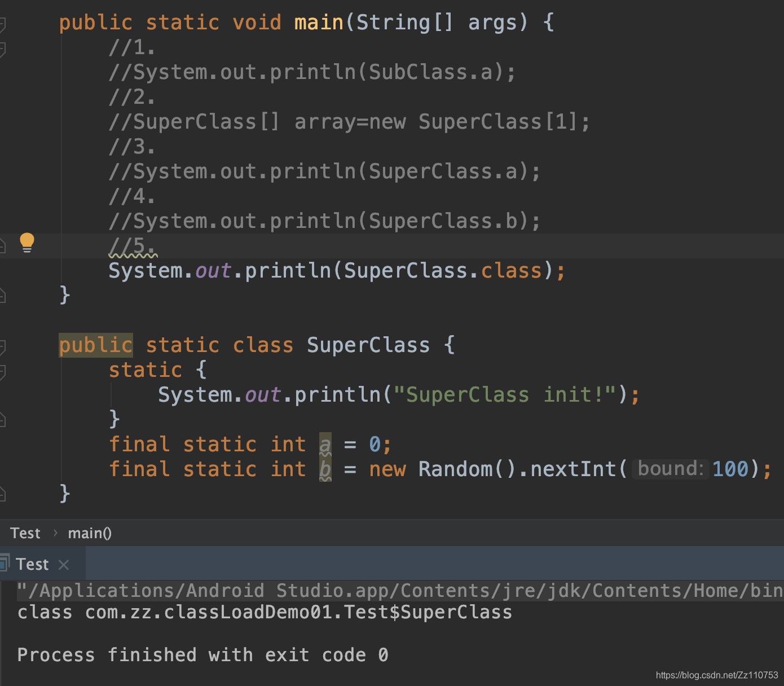Click the commented SuperClass.b println line
This screenshot has width=784, height=686.
(x=324, y=221)
